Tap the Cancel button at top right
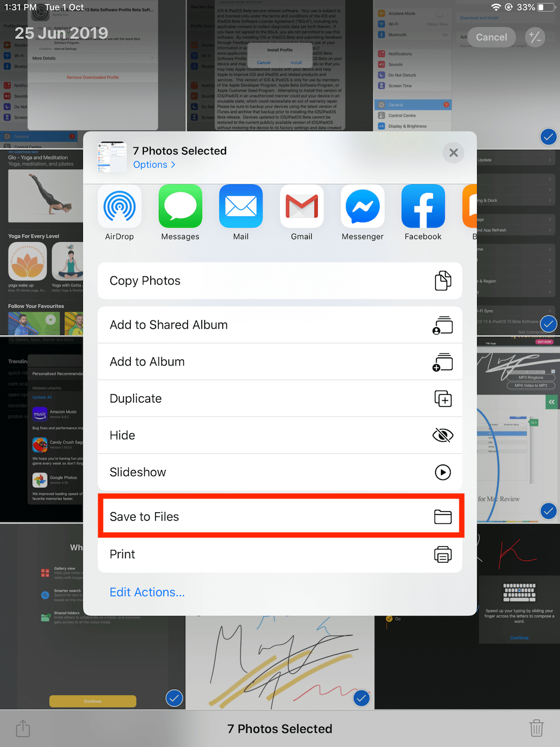Viewport: 560px width, 747px height. click(491, 37)
